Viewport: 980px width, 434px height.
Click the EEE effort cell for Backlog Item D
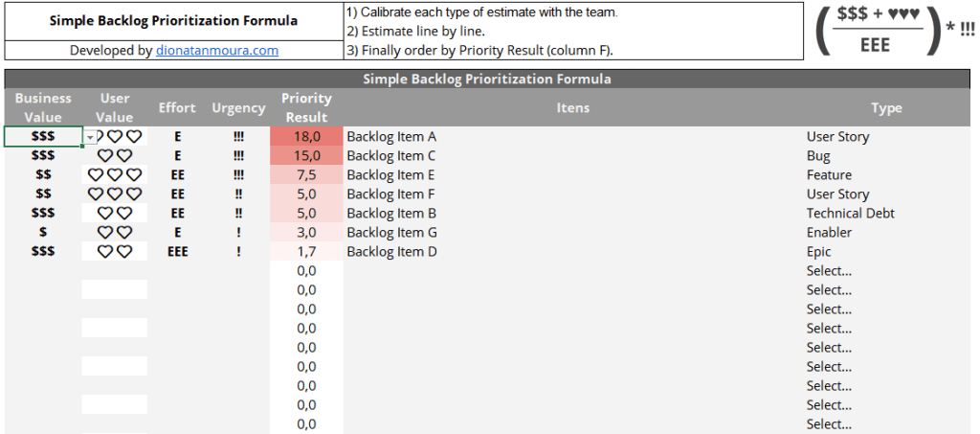pyautogui.click(x=177, y=252)
